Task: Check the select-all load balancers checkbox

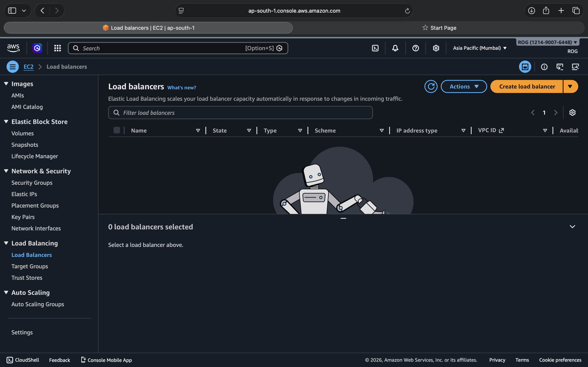Action: click(x=117, y=130)
